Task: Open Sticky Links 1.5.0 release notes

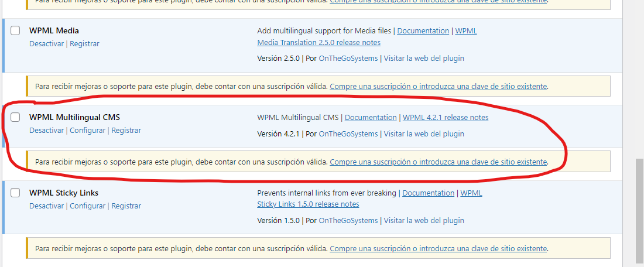Action: pos(308,204)
